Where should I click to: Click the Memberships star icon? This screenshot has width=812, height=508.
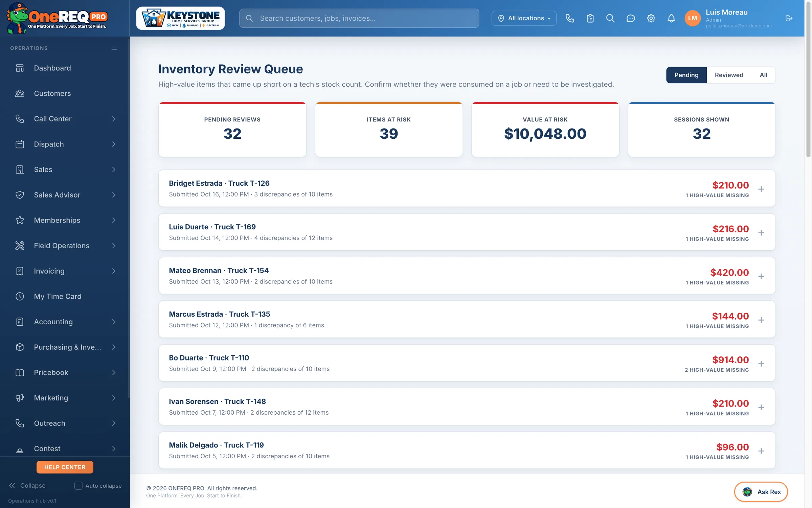(x=20, y=220)
